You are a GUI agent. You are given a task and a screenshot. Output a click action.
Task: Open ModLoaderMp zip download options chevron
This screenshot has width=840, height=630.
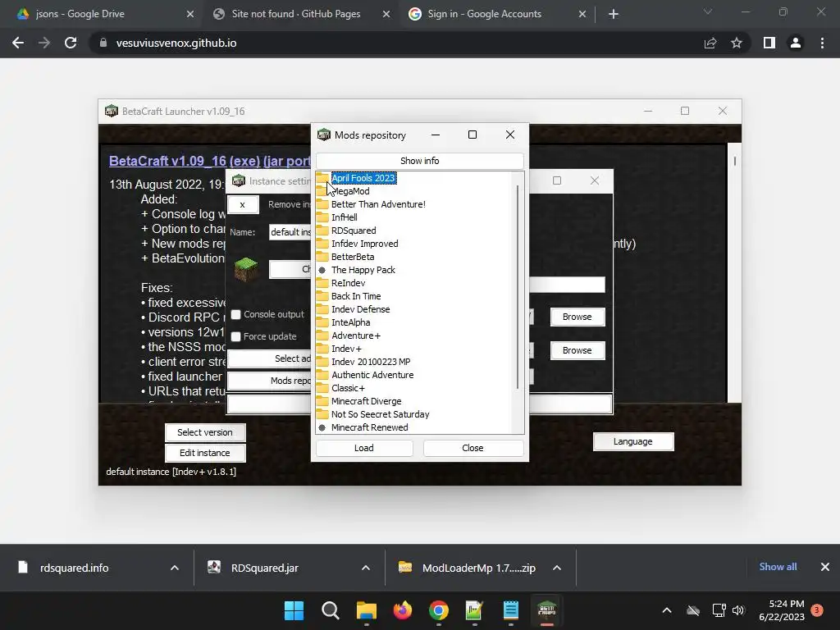tap(557, 568)
